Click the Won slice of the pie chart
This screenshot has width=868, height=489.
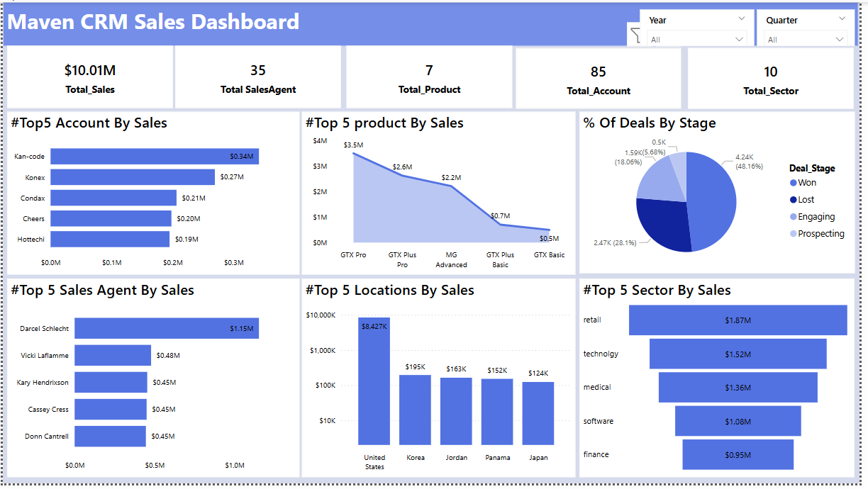coord(709,202)
